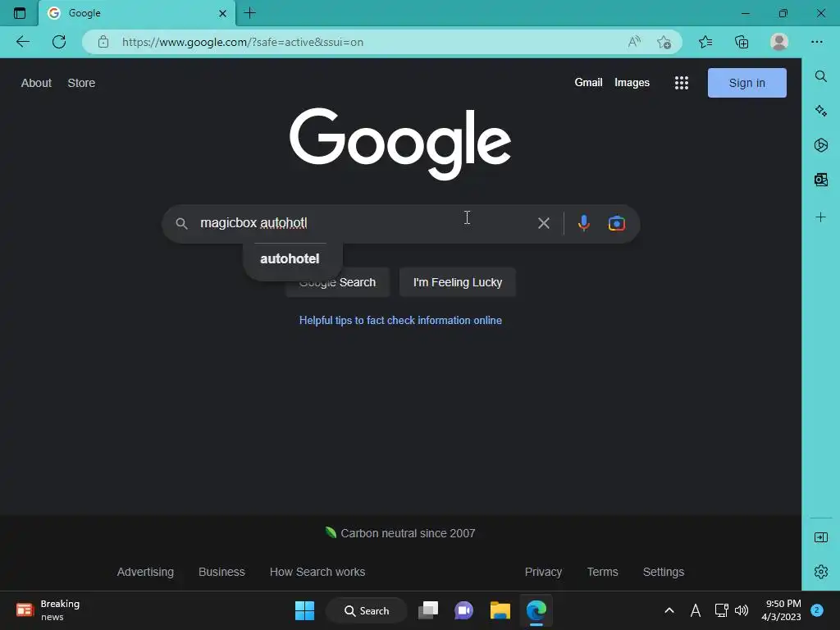The image size is (840, 630).
Task: Open Settings footer link
Action: [x=663, y=572]
